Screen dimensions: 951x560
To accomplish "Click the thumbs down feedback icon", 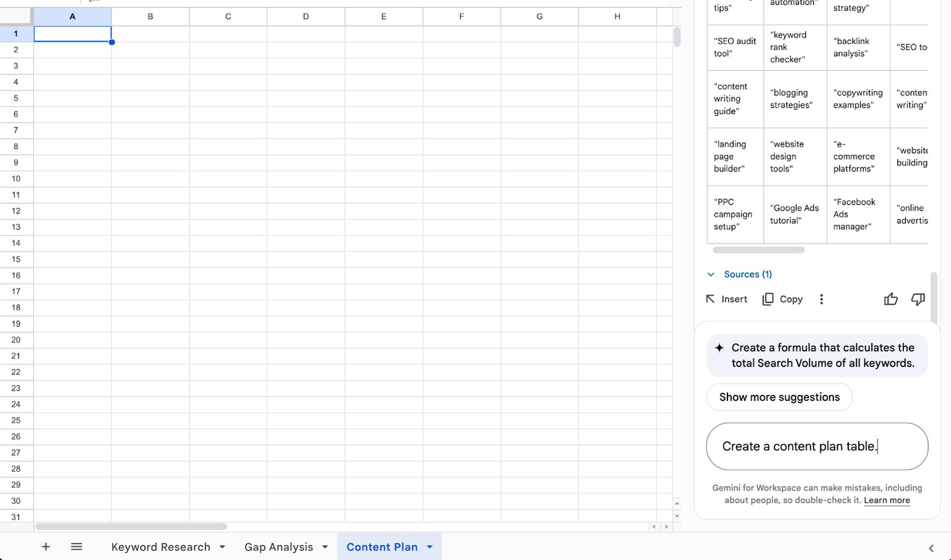I will coord(918,299).
